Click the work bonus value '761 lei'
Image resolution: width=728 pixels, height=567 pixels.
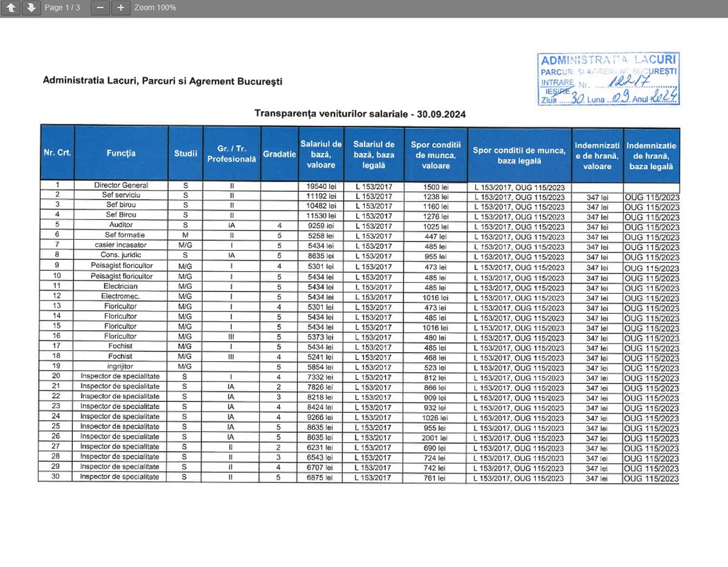(436, 478)
